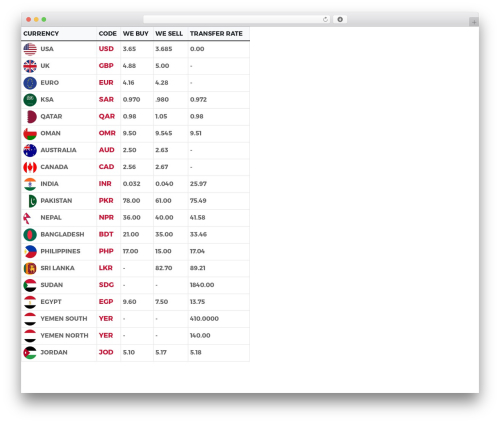
Task: Select the LKR currency code
Action: point(105,268)
